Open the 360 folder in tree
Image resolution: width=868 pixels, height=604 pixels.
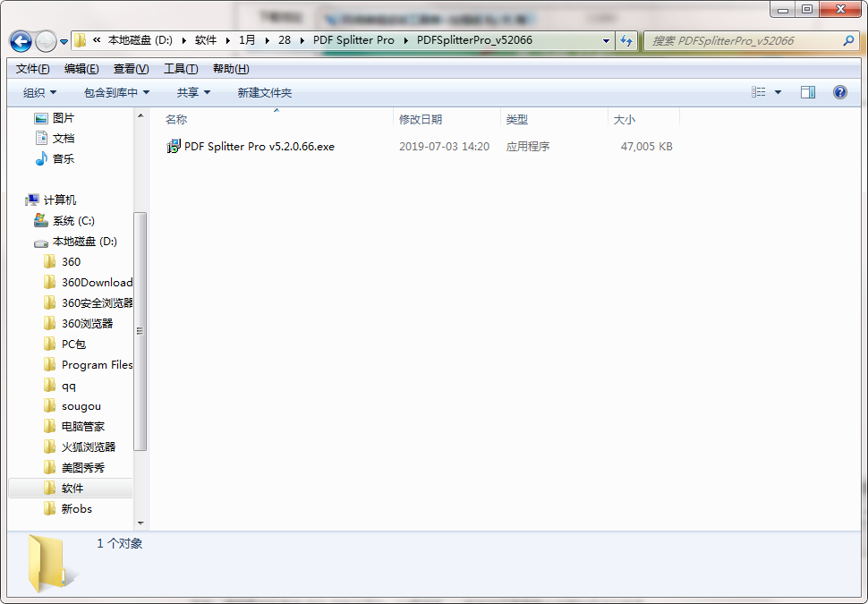click(62, 262)
